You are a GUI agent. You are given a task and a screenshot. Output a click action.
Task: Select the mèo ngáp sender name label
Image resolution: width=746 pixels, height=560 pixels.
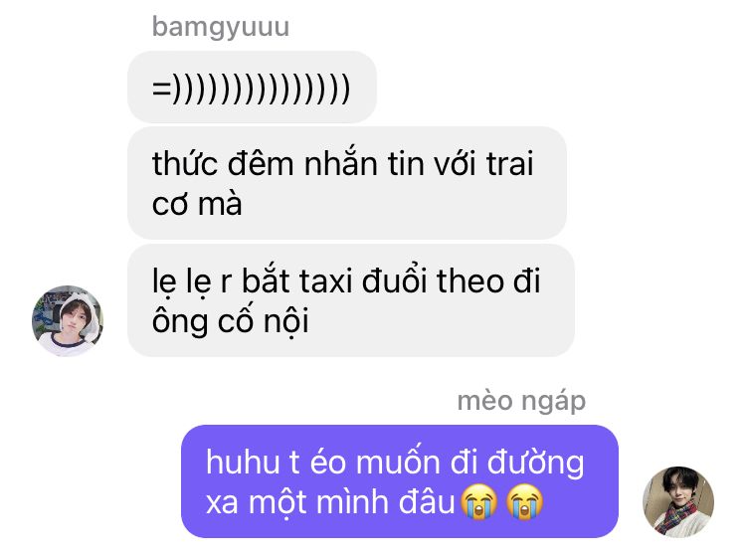pyautogui.click(x=521, y=401)
